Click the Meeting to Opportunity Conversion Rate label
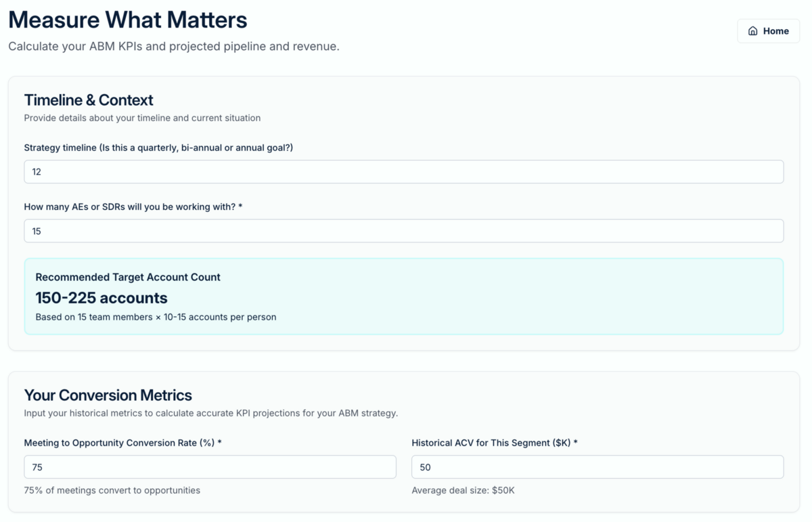 tap(122, 443)
